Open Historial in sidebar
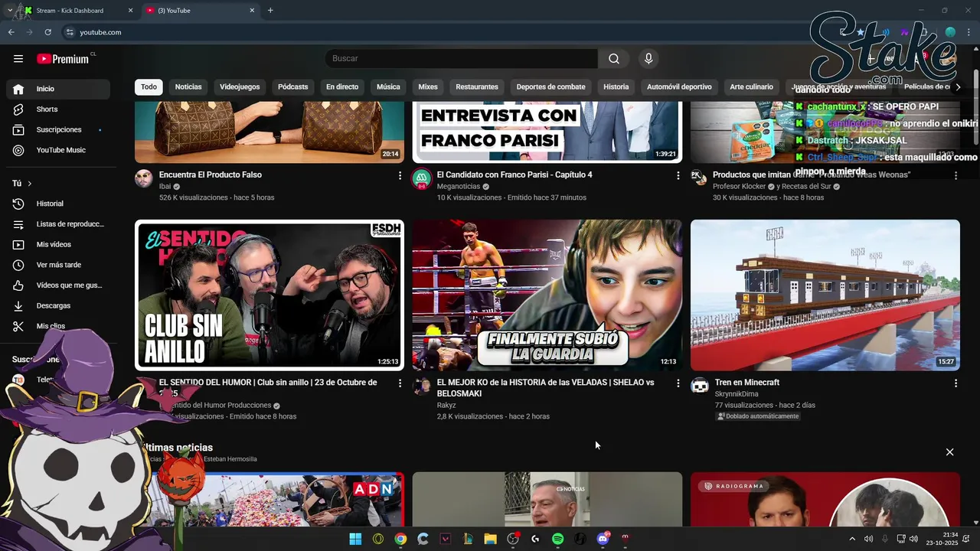 58,204
